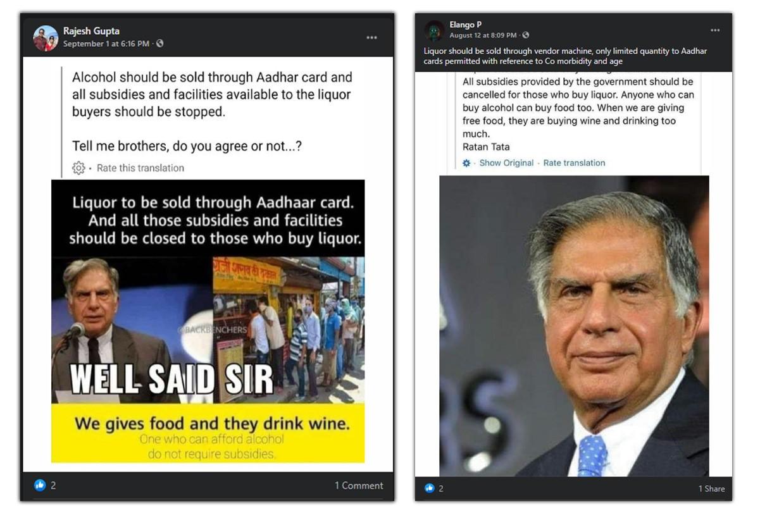The image size is (760, 532).
Task: Open Elango P's profile avatar
Action: coord(434,30)
